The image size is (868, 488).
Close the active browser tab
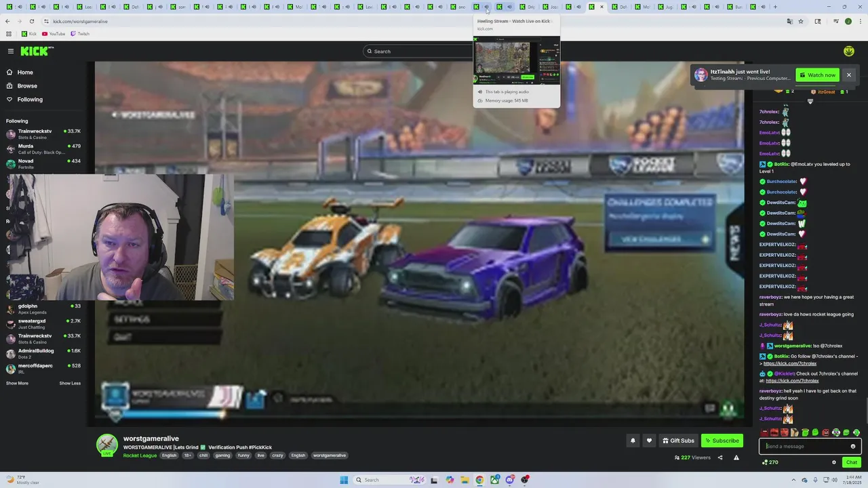pos(601,7)
